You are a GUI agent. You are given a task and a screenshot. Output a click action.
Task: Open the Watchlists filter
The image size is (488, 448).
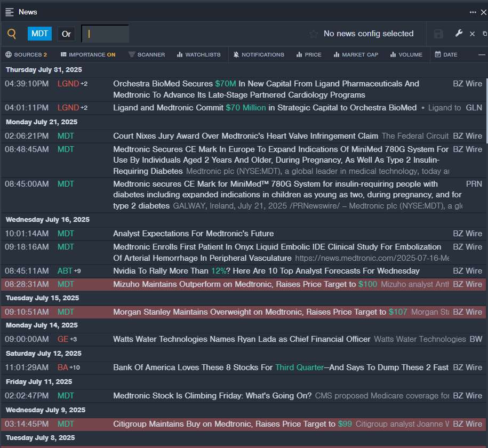(x=198, y=55)
